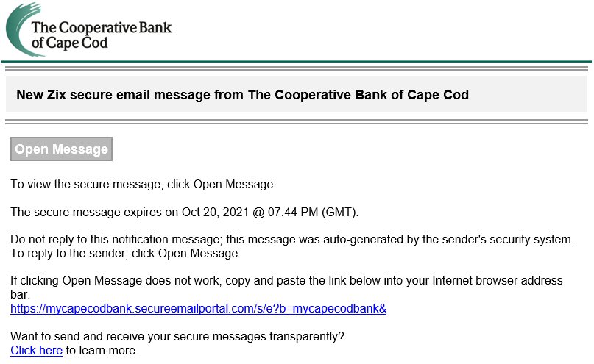
Task: Click the gray double line below the heading
Action: tap(297, 121)
